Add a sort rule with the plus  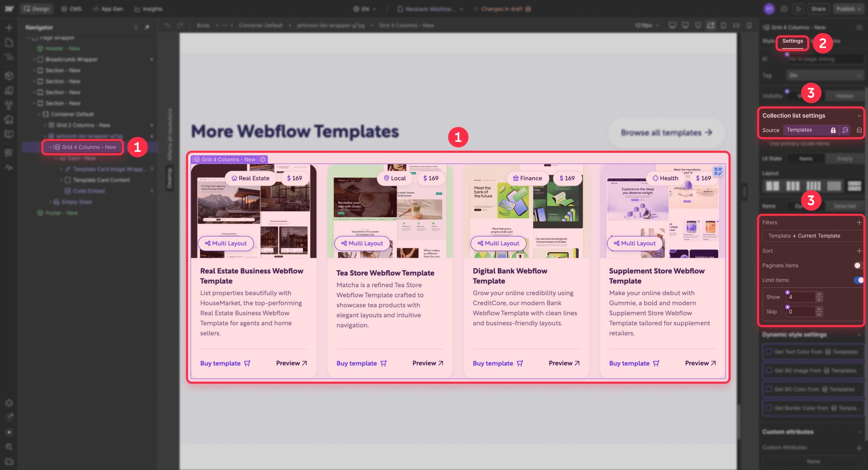pos(859,251)
